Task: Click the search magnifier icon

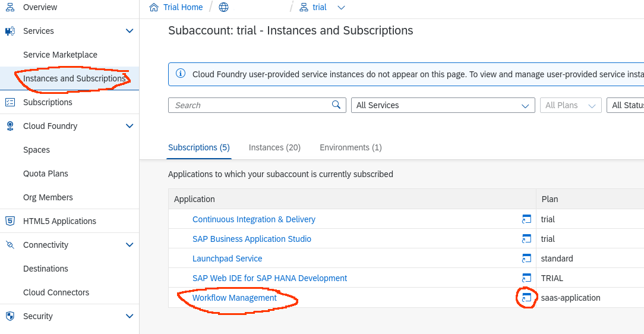Action: pos(336,105)
